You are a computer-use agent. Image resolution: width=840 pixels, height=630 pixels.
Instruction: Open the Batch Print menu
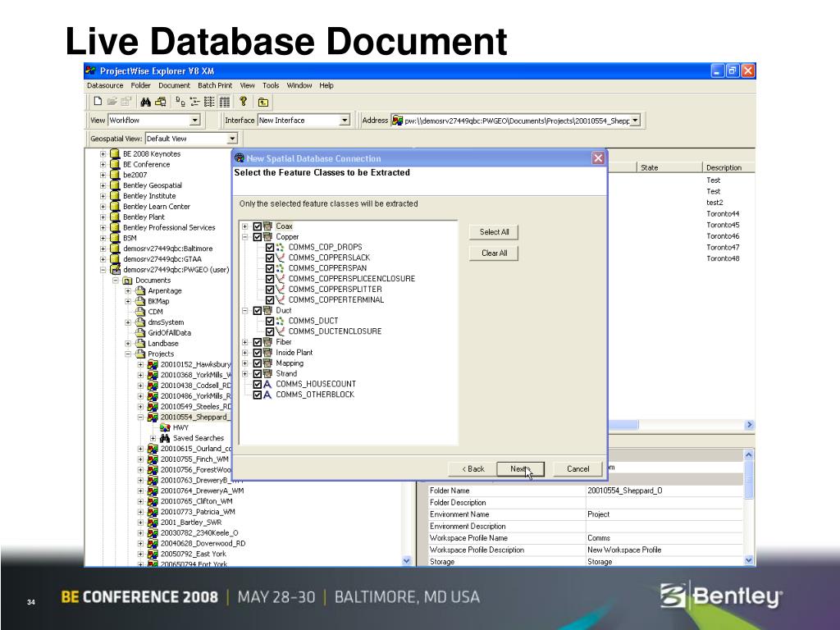point(215,85)
